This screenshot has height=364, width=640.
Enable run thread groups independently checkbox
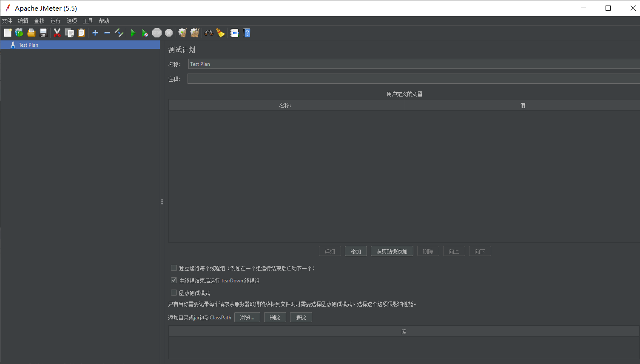(174, 268)
